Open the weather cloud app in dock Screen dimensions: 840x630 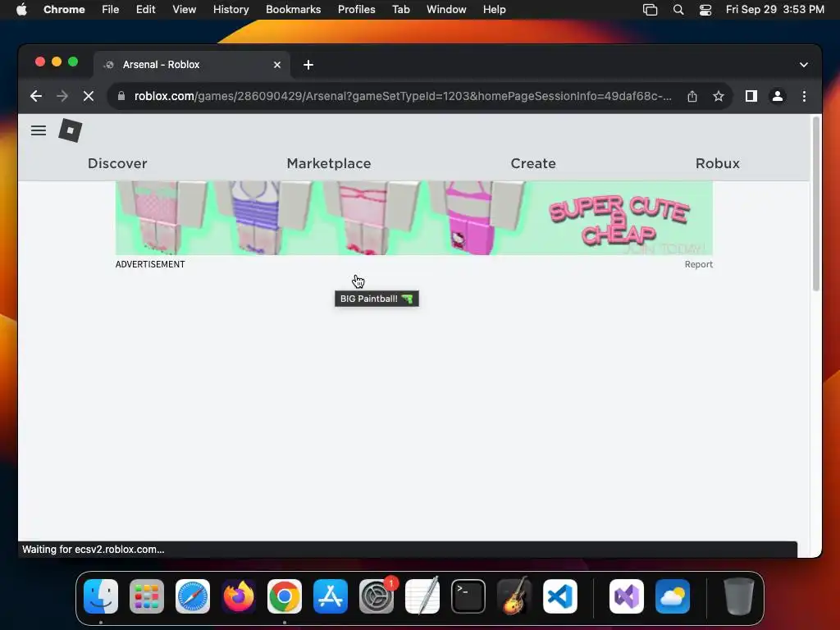coord(673,596)
